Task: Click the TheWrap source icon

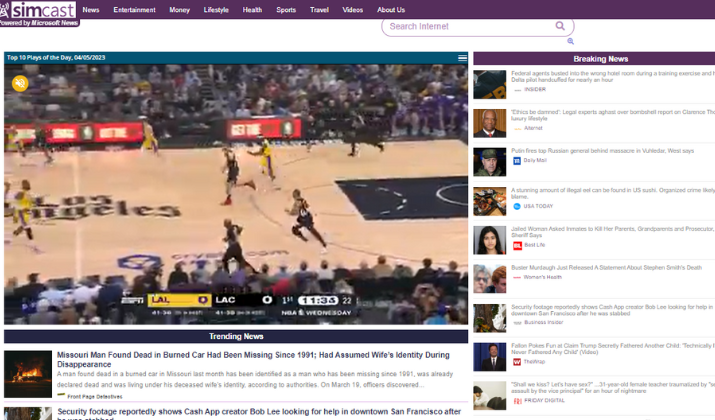Action: [x=517, y=362]
